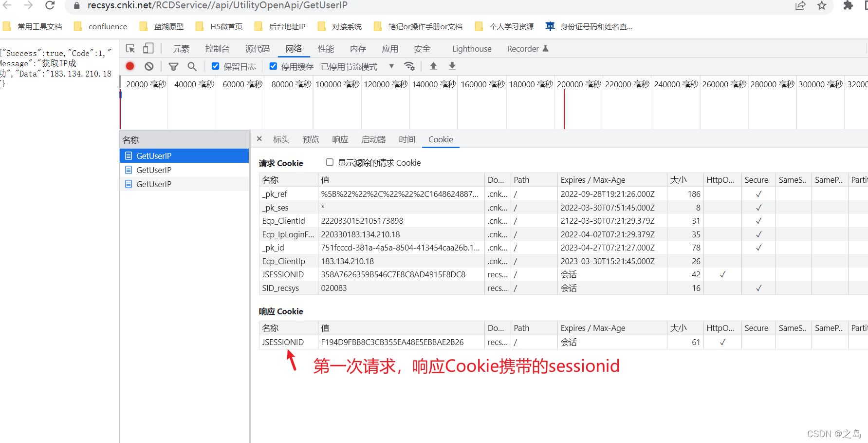Open the 蓝湖原型 bookmark folder

click(x=162, y=26)
